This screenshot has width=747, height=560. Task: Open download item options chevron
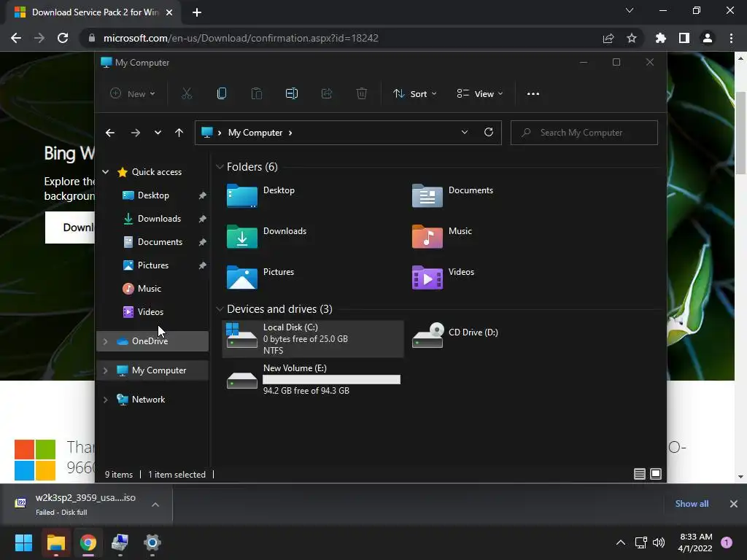[155, 505]
